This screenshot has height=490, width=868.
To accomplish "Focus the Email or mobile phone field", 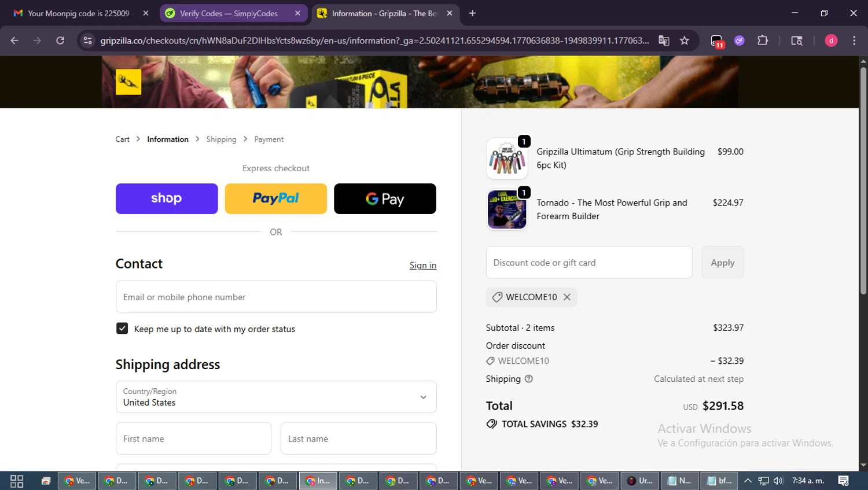I will pyautogui.click(x=276, y=297).
